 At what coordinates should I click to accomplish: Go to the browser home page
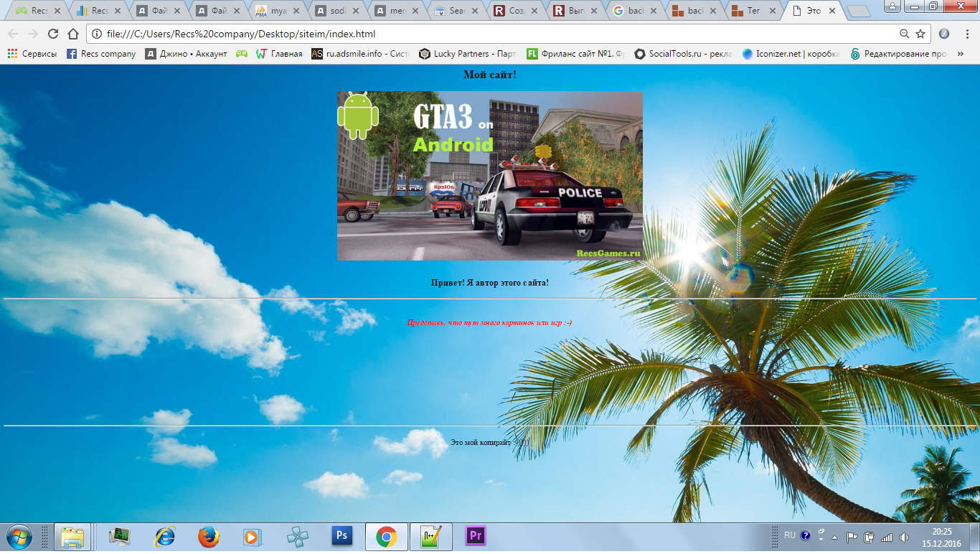pos(73,34)
